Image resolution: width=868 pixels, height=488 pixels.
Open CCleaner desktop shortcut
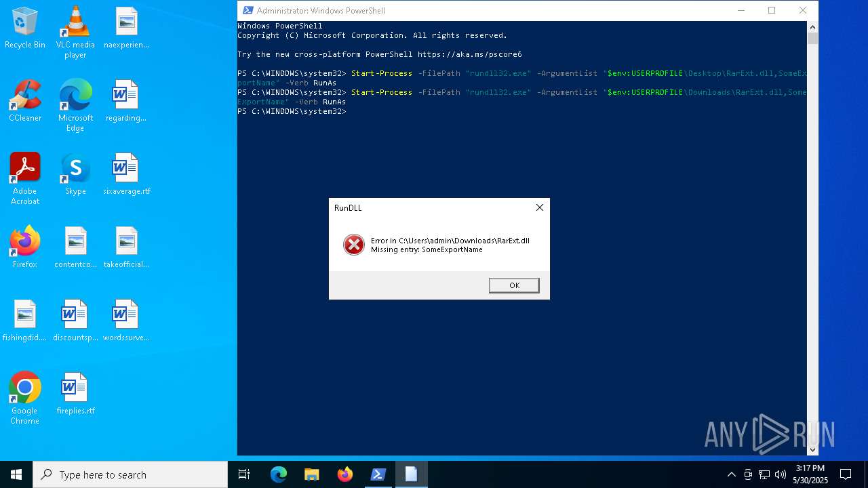(25, 100)
